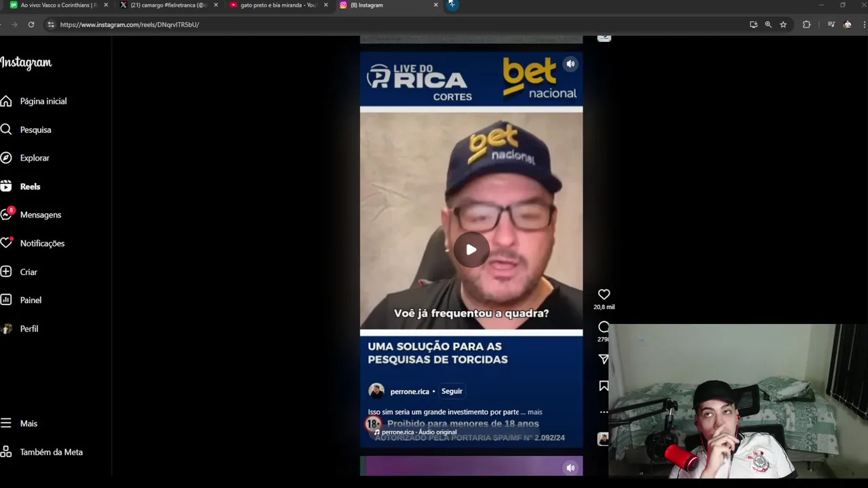
Task: Open the browser profile avatar
Action: pyautogui.click(x=847, y=24)
